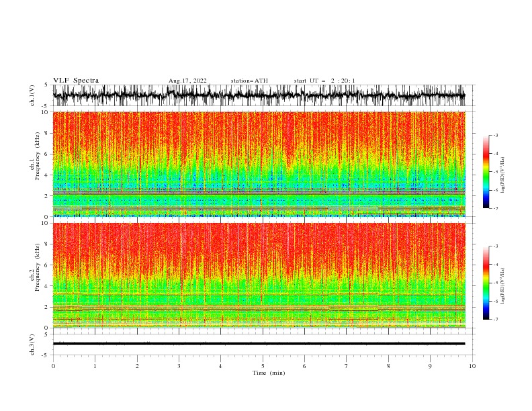This screenshot has width=532, height=411.
Task: Click the ch.1 voltage waveform trace
Action: (259, 95)
